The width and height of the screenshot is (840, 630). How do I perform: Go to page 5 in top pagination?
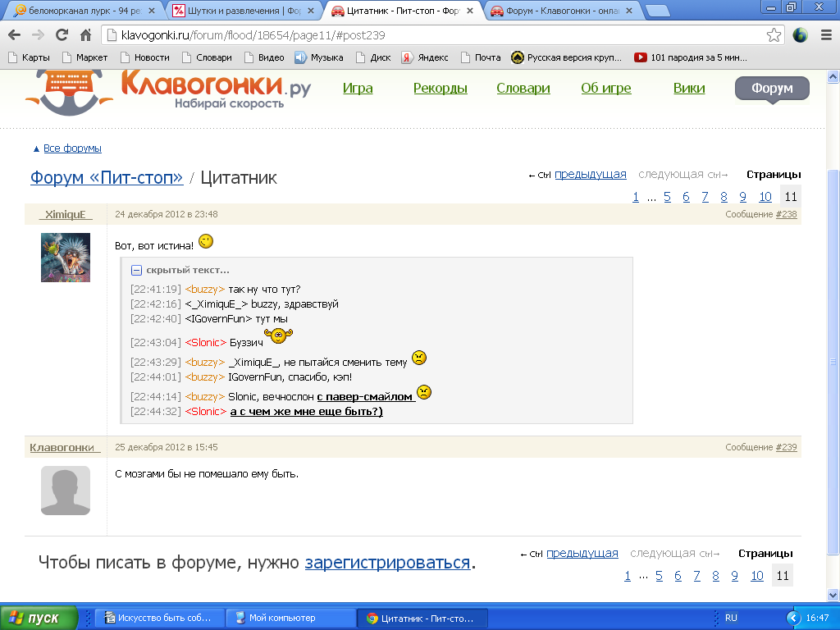(667, 197)
